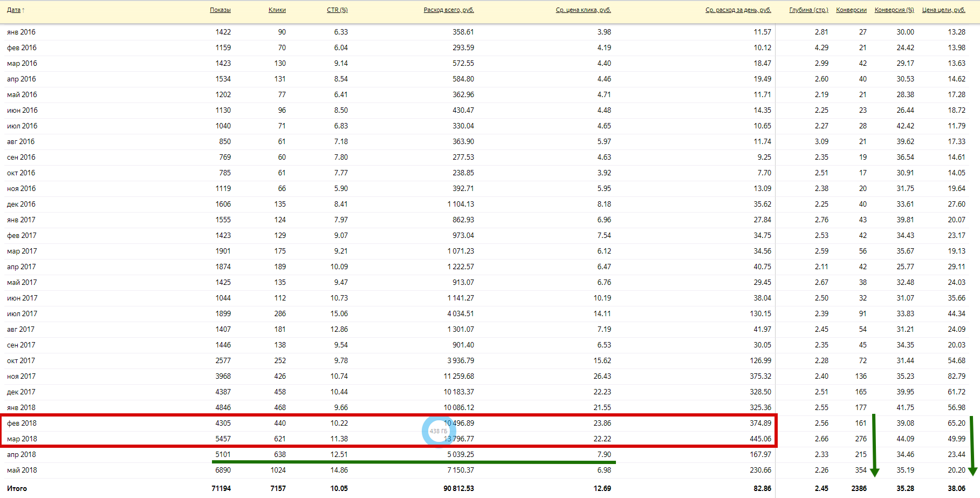Viewport: 980px width, 498px height.
Task: Click CTR value 15.06 for июл 2017
Action: tap(339, 313)
